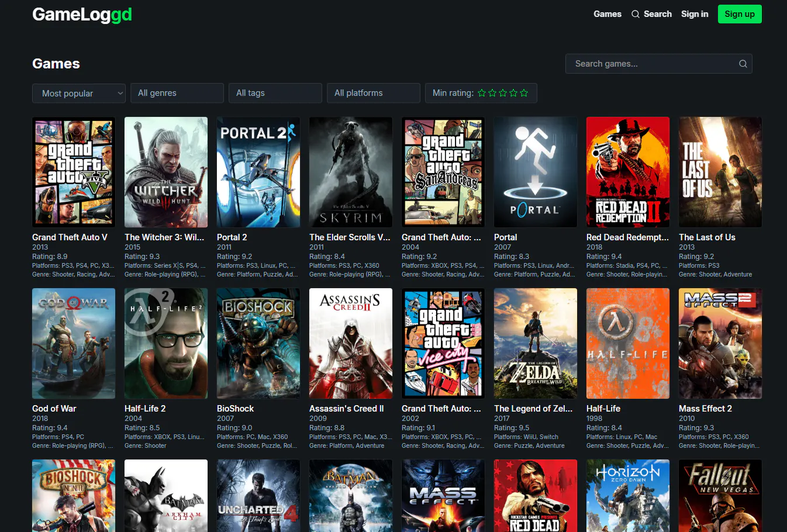Open the Most popular sort dropdown

(x=79, y=93)
